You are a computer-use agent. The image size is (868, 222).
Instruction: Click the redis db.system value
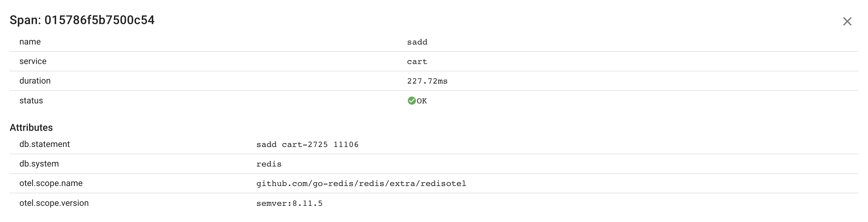pyautogui.click(x=269, y=164)
